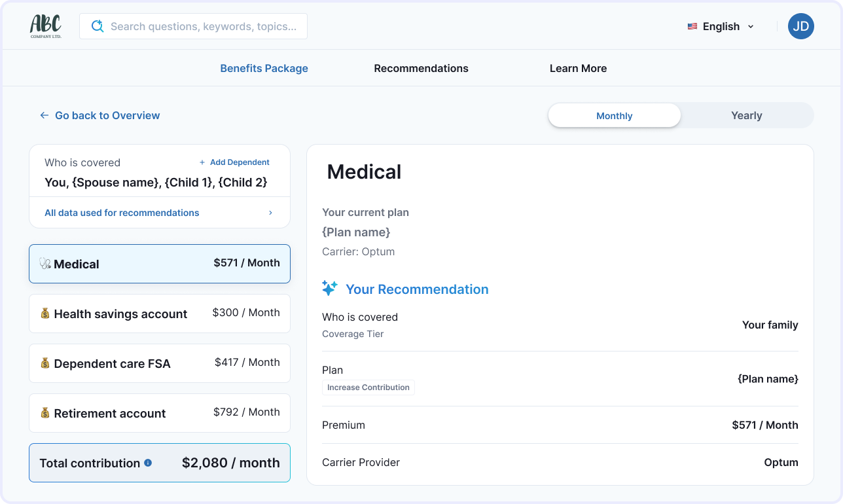
Task: Switch billing view to Monthly
Action: pyautogui.click(x=615, y=116)
